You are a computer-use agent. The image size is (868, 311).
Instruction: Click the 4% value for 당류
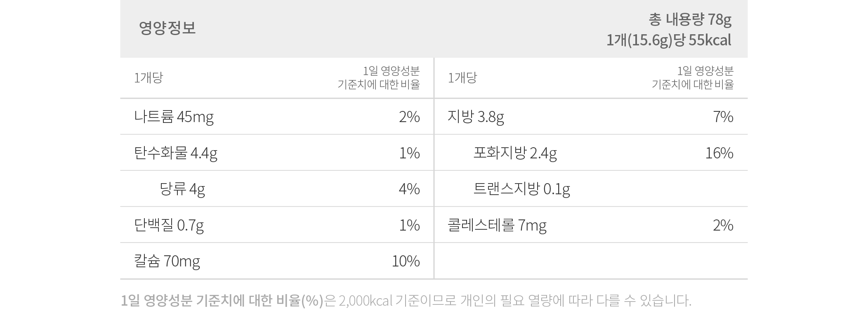pyautogui.click(x=409, y=189)
